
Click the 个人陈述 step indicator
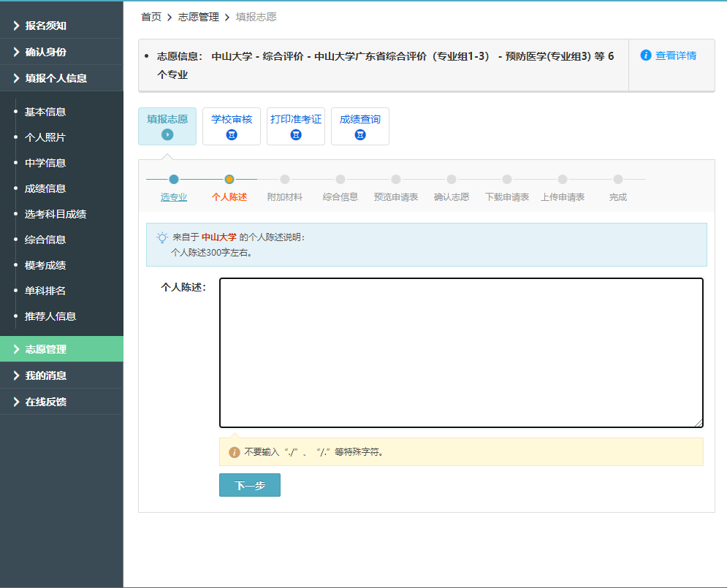coord(229,177)
